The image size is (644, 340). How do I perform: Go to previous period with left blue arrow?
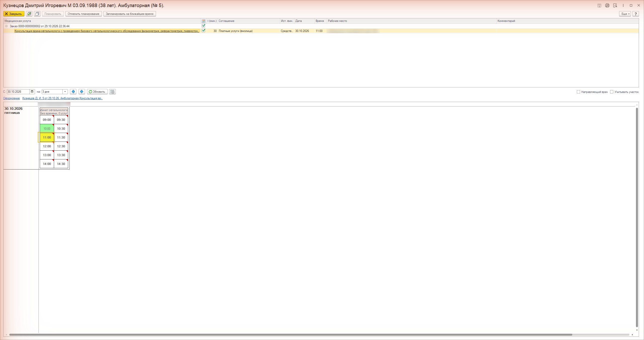tap(73, 92)
